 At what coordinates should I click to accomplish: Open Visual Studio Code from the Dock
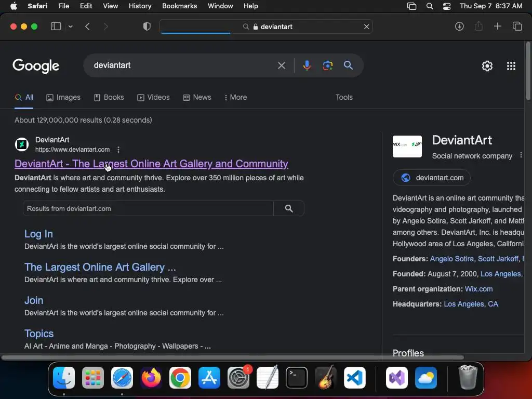point(354,378)
